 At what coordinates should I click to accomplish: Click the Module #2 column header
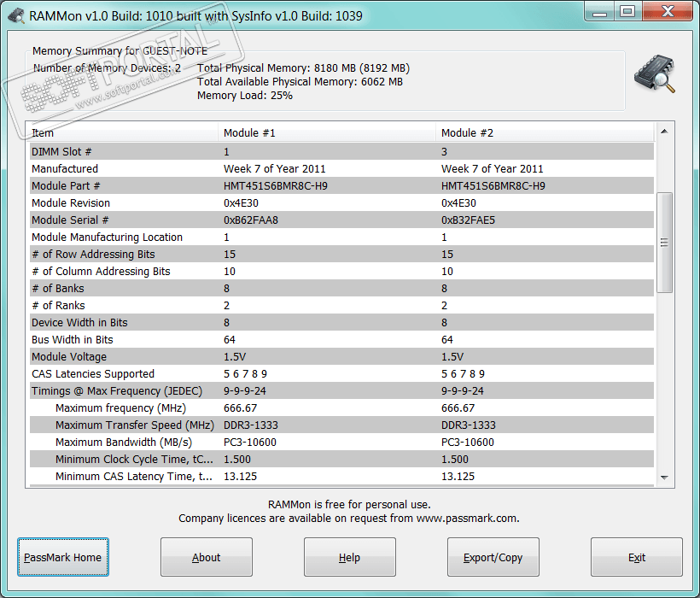545,132
